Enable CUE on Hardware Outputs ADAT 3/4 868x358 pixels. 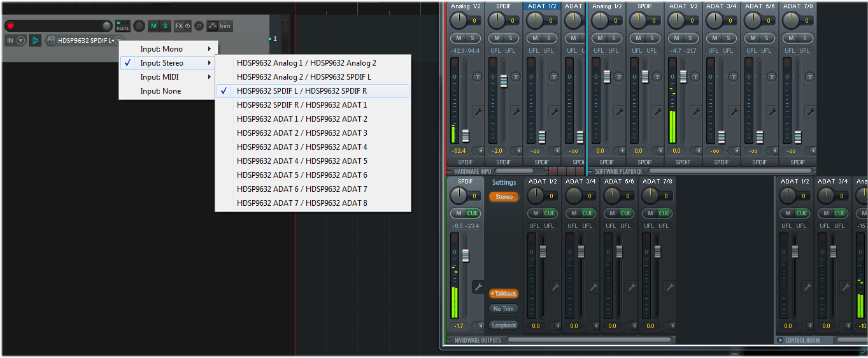(588, 213)
